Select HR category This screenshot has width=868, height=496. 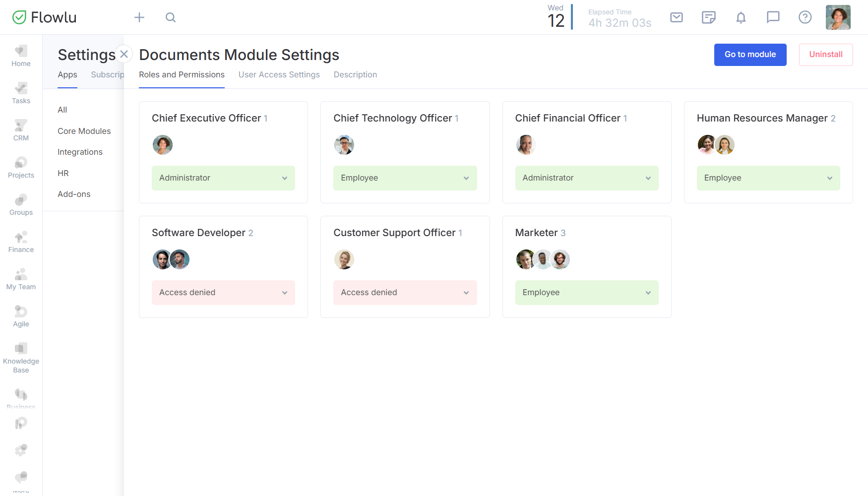(x=63, y=174)
